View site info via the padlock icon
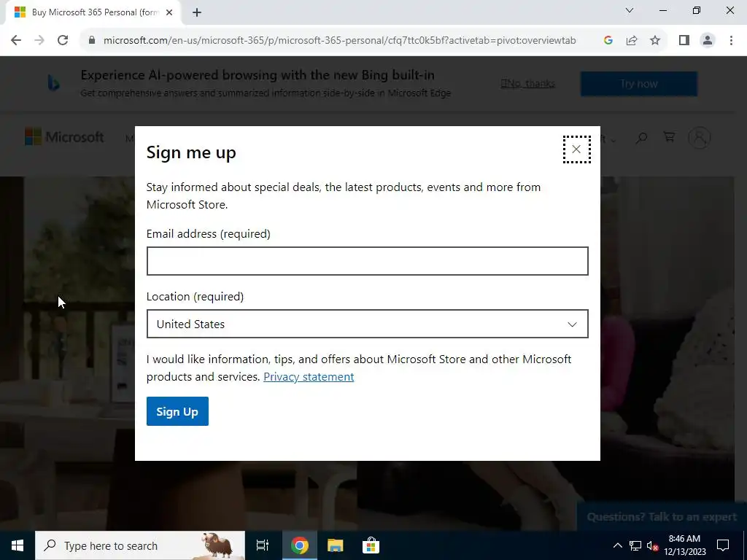Viewport: 747px width, 560px height. [93, 40]
